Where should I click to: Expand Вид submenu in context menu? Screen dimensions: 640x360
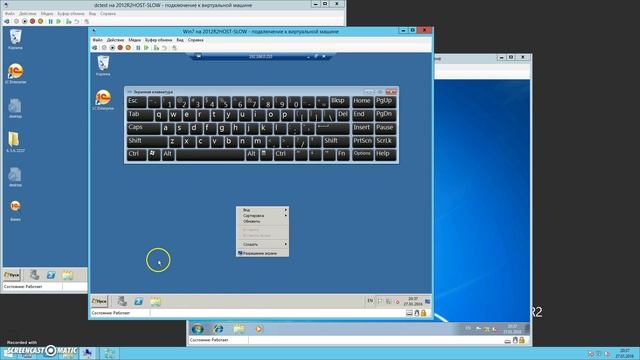(x=262, y=210)
